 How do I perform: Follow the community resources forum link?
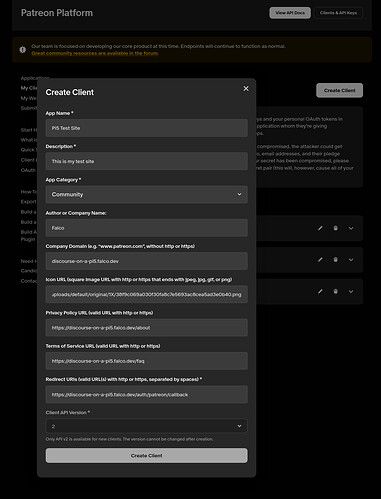(x=95, y=53)
